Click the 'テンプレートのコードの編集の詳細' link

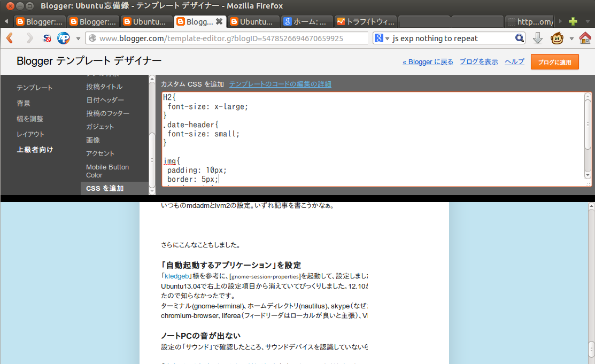[x=280, y=84]
